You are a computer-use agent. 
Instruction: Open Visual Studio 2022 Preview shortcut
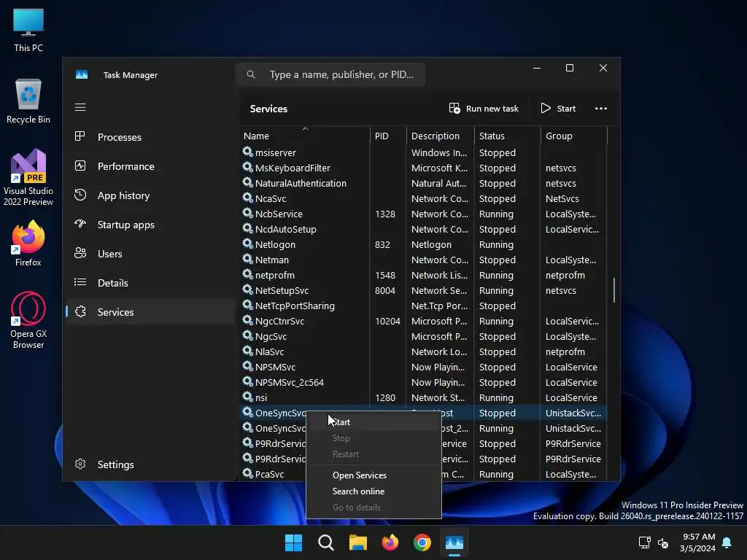28,177
